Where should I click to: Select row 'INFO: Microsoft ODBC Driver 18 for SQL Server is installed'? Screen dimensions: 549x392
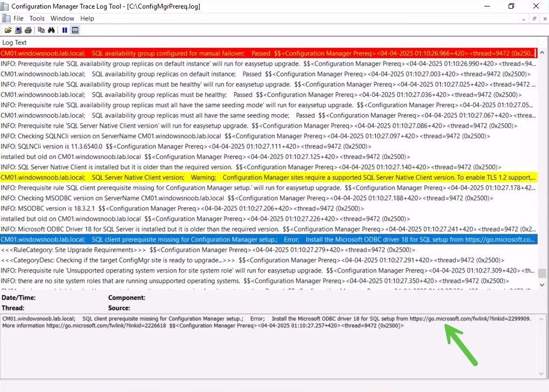tap(269, 229)
